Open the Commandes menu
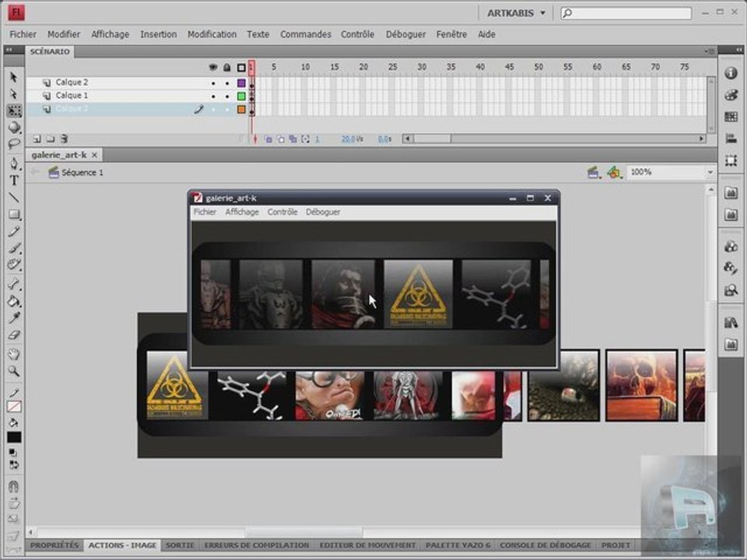 coord(305,34)
